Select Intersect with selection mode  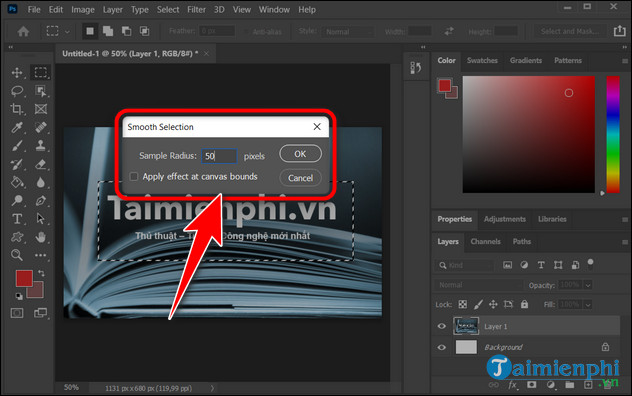[144, 31]
